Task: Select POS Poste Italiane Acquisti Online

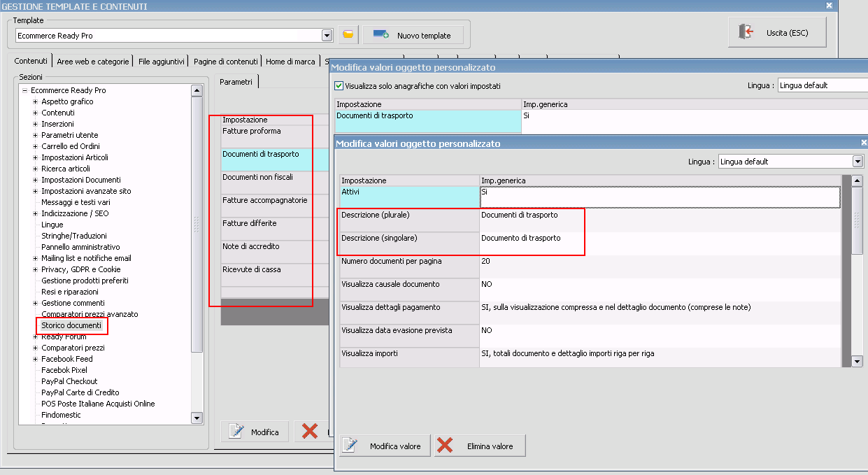Action: [98, 404]
